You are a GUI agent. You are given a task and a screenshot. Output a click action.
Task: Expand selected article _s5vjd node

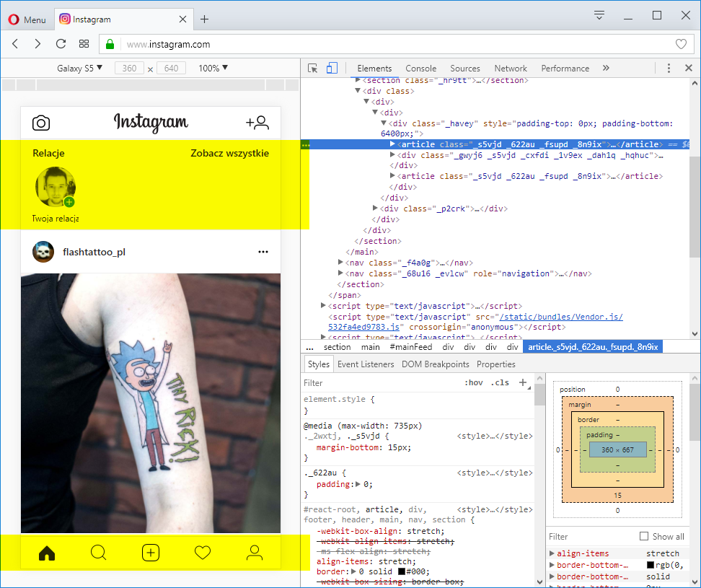[x=392, y=144]
